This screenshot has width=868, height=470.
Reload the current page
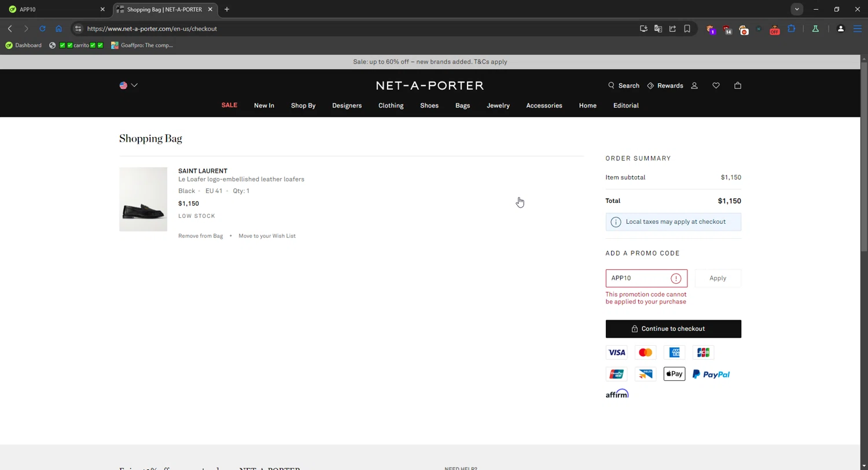42,28
